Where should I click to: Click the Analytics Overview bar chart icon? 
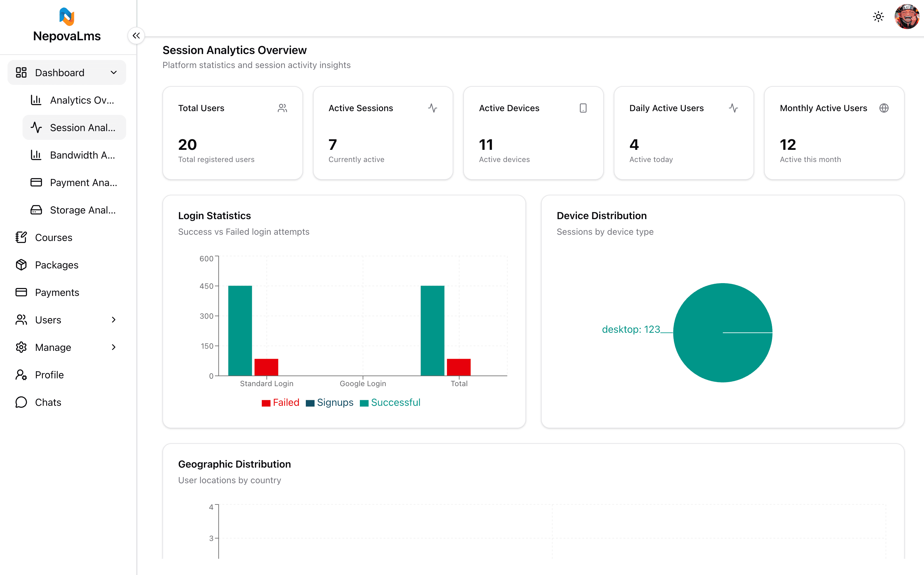point(36,100)
